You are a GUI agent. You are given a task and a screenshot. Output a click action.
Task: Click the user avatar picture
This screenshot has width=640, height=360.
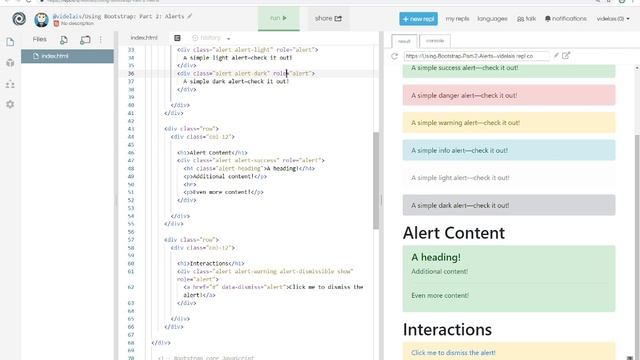[41, 19]
